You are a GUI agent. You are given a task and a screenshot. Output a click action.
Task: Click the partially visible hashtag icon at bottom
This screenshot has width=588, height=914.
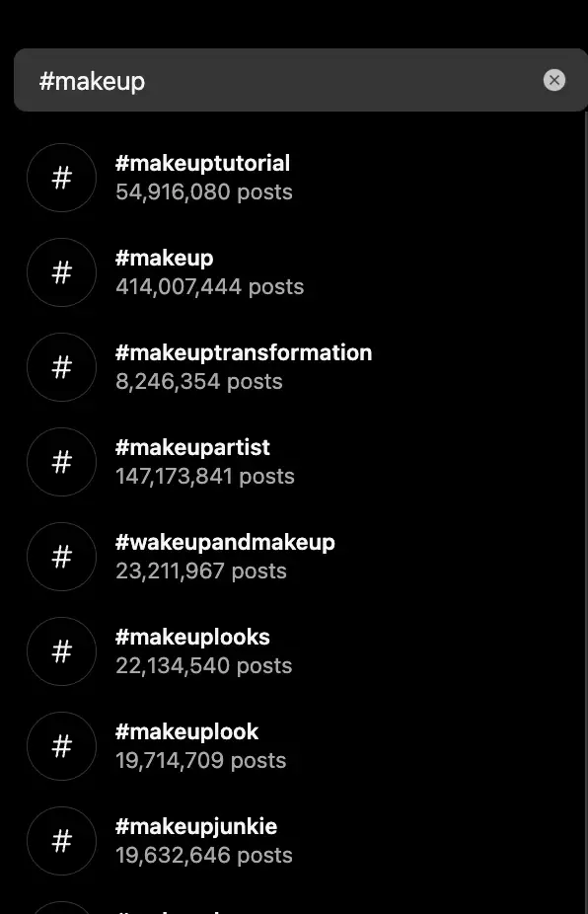(61, 906)
